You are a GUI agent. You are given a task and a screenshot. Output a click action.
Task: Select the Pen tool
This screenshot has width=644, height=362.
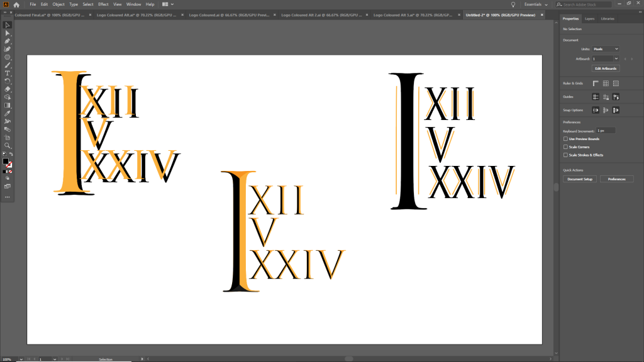point(8,41)
